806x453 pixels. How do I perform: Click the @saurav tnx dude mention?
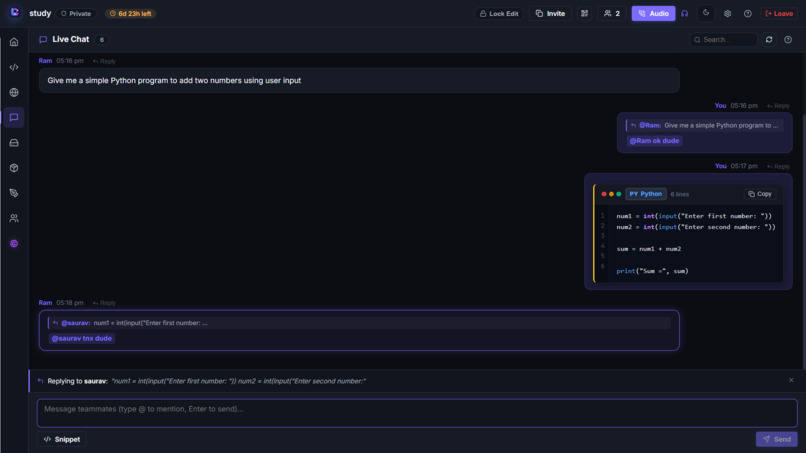pos(82,338)
